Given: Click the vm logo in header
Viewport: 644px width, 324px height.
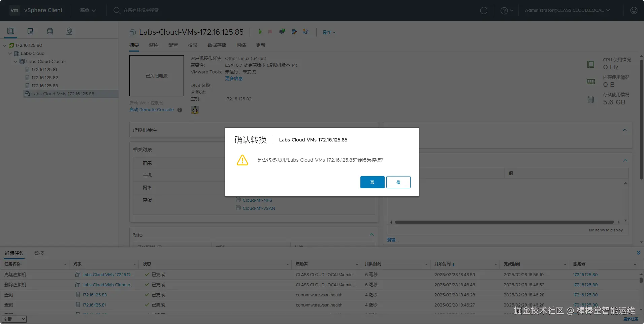Looking at the screenshot, I should 14,10.
